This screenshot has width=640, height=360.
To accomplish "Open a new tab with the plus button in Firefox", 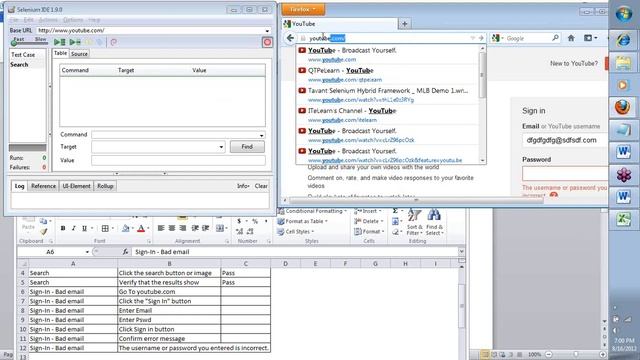I will pyautogui.click(x=404, y=24).
